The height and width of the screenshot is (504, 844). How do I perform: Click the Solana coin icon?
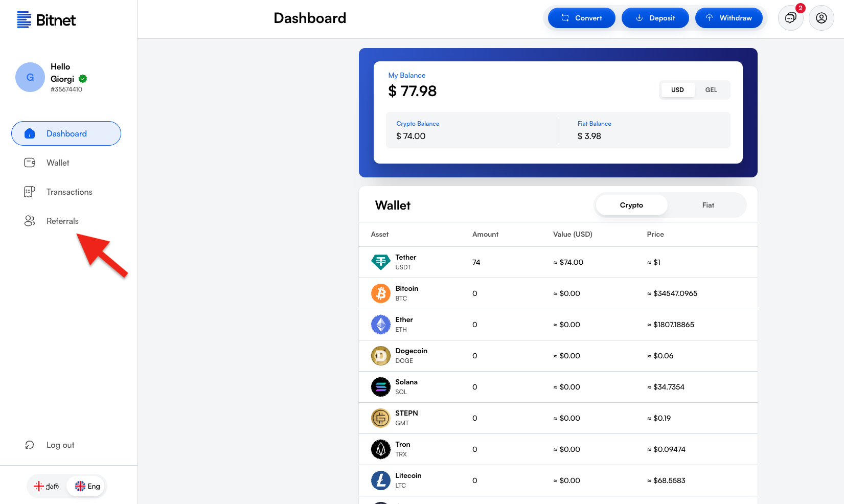(x=380, y=387)
